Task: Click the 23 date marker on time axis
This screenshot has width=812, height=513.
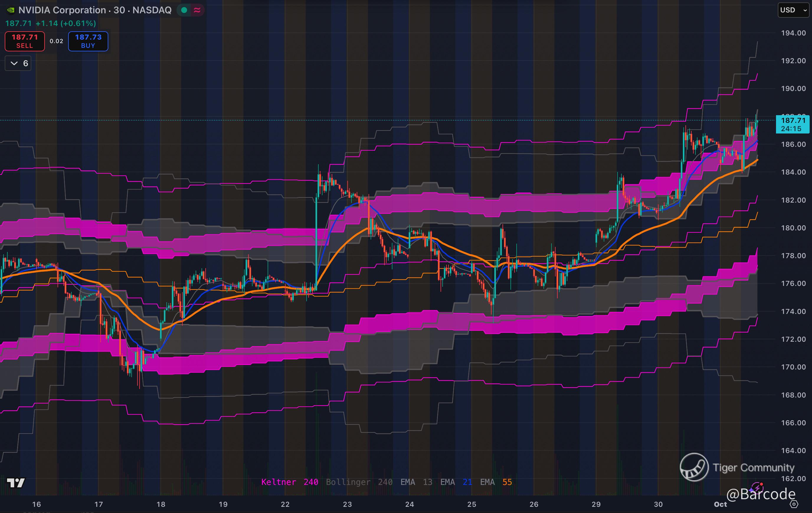Action: pos(347,504)
